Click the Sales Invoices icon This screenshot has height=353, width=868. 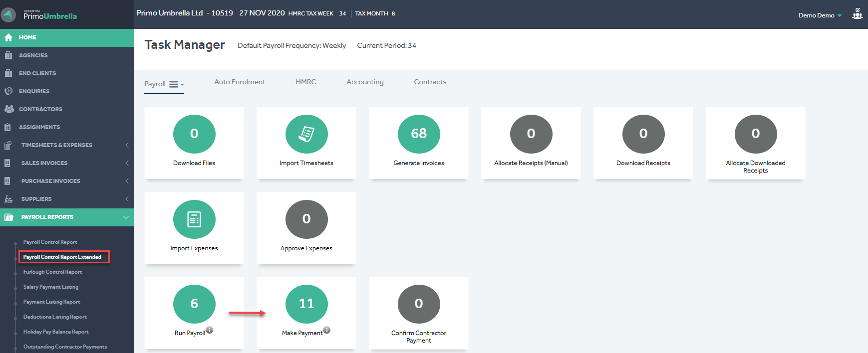coord(7,163)
